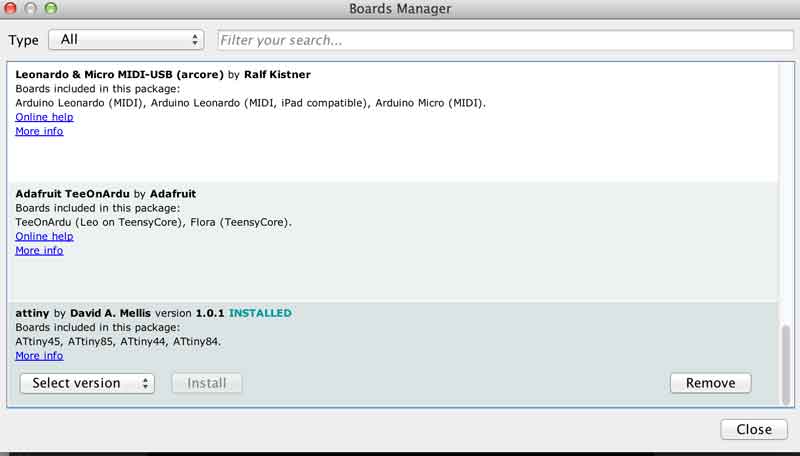Click the red window close button

point(10,8)
